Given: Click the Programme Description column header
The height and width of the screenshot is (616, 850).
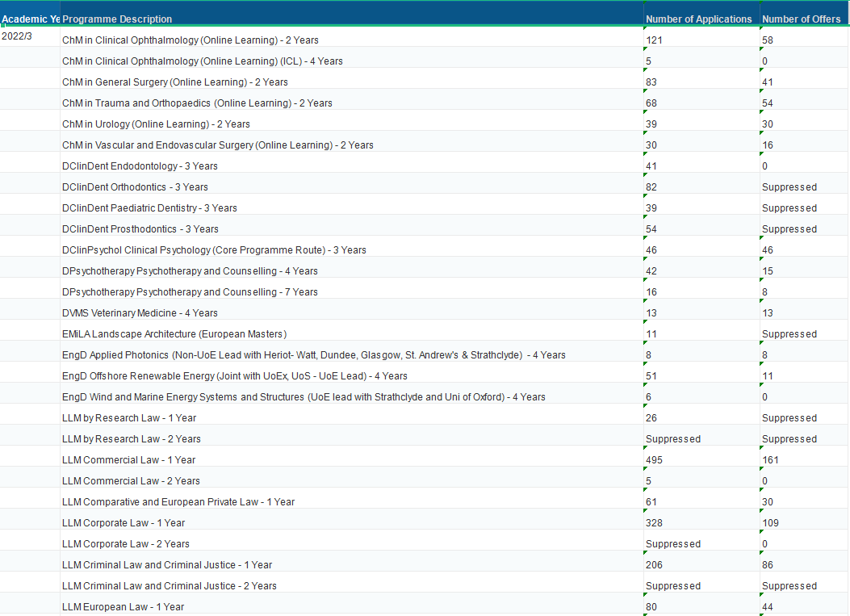Looking at the screenshot, I should (117, 19).
